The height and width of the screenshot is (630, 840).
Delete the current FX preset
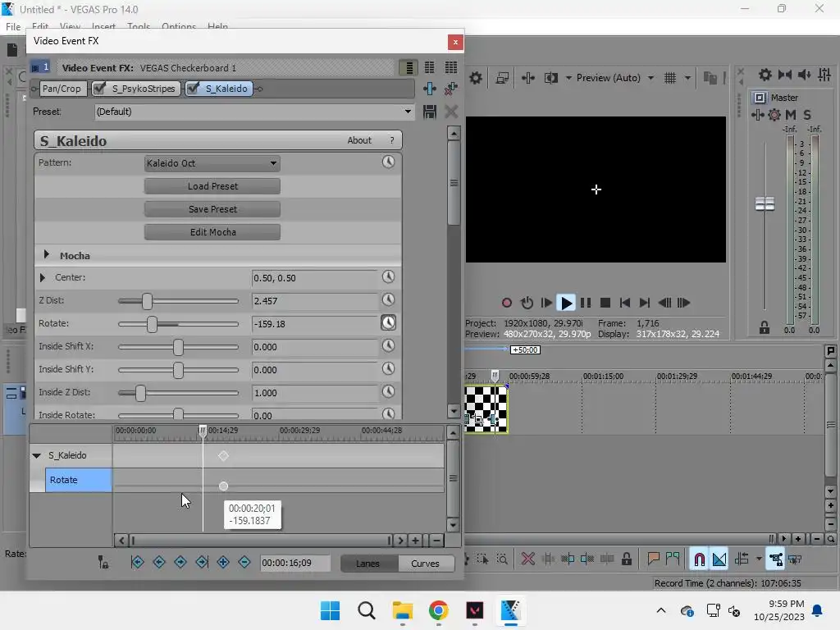click(451, 112)
